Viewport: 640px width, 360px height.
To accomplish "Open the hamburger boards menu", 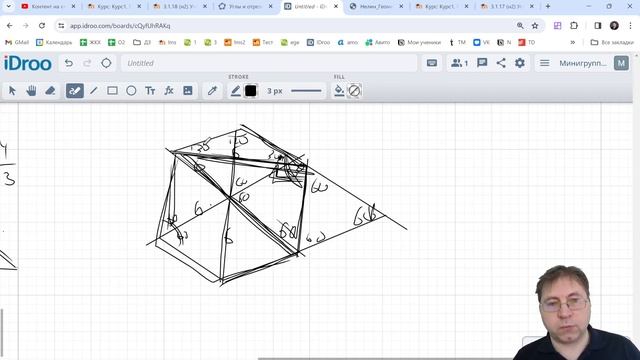I will click(x=544, y=63).
